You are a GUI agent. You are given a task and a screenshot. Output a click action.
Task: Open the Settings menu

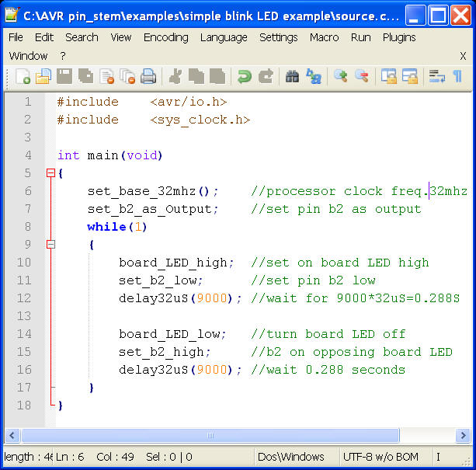[x=278, y=37]
